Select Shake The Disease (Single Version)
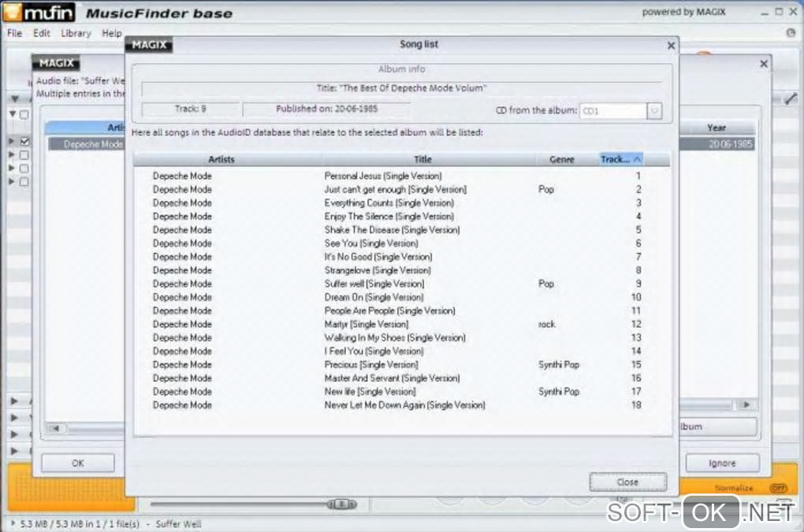This screenshot has height=532, width=804. pos(401,229)
